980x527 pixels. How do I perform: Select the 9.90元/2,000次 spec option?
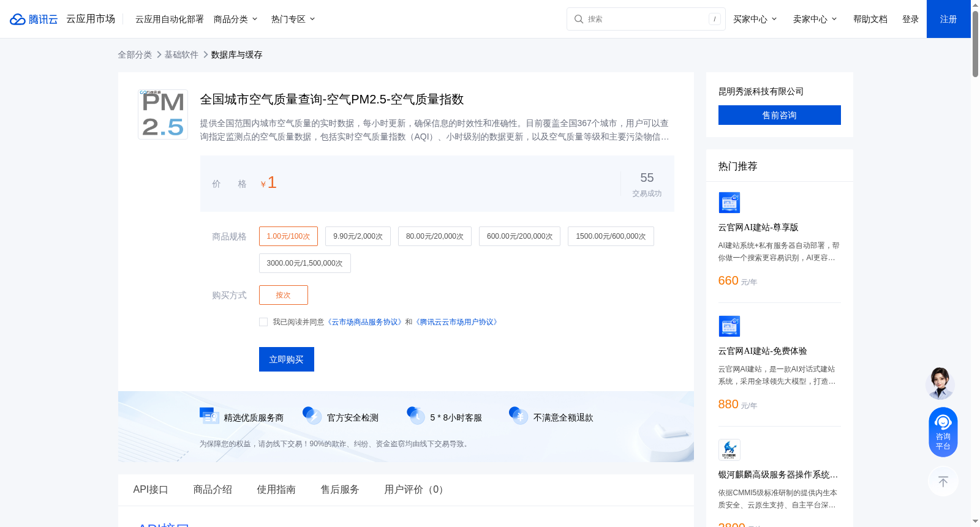358,236
